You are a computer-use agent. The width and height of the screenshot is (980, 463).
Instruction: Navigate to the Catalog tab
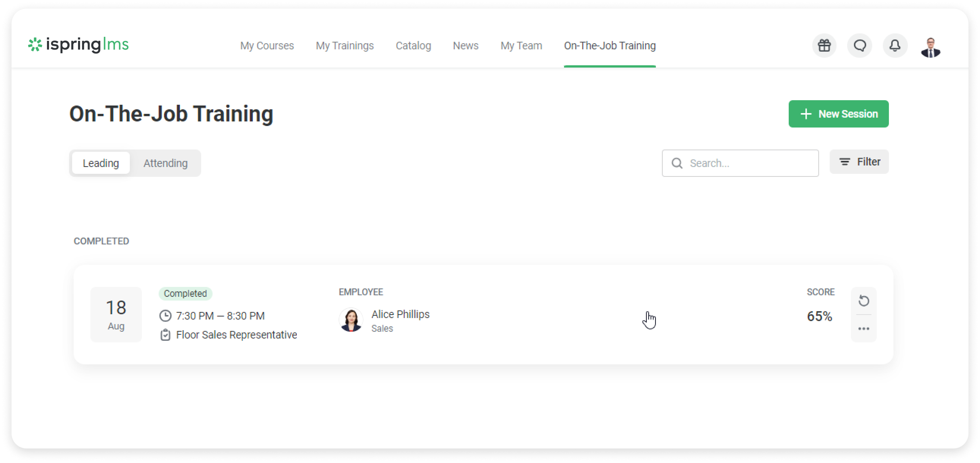point(413,46)
